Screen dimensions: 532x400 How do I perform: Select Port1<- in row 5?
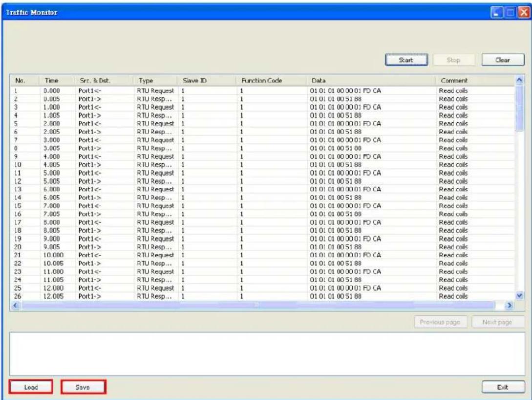pyautogui.click(x=90, y=124)
